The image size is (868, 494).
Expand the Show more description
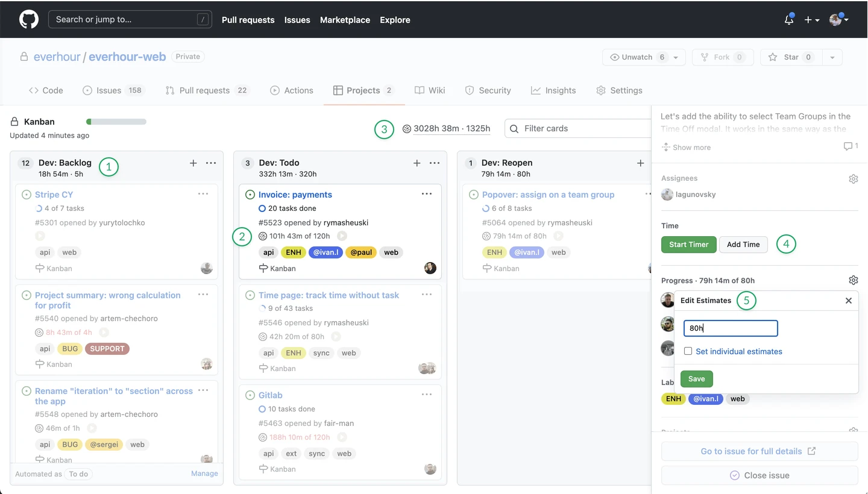tap(687, 148)
